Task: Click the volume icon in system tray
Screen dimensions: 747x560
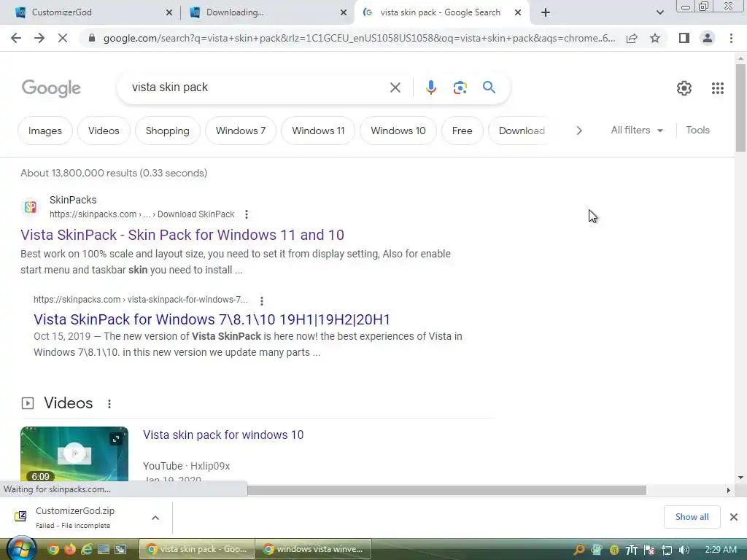Action: click(684, 550)
